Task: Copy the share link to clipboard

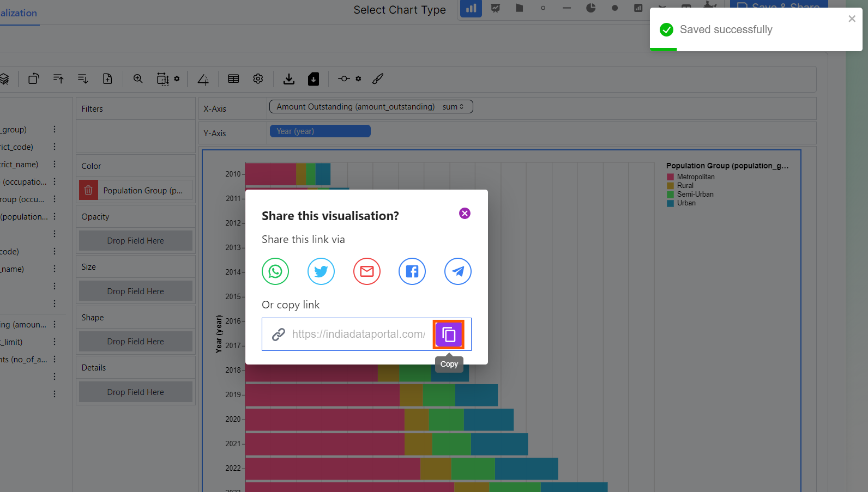Action: click(448, 334)
